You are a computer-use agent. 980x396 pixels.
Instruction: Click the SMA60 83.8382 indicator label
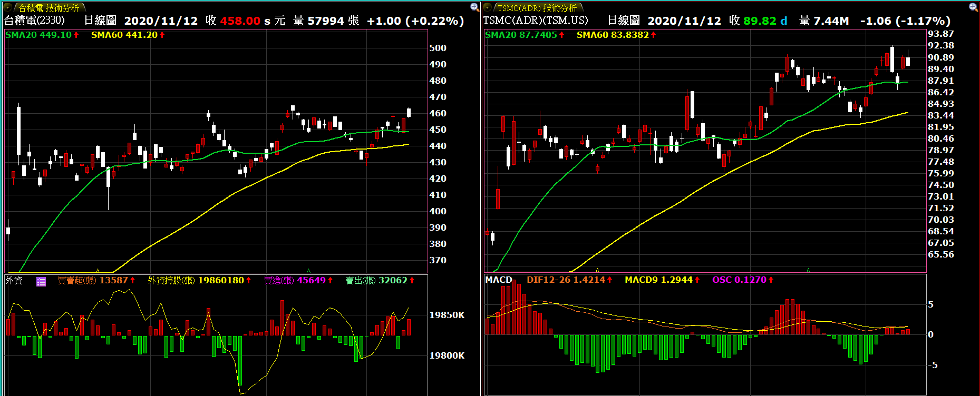click(x=613, y=35)
